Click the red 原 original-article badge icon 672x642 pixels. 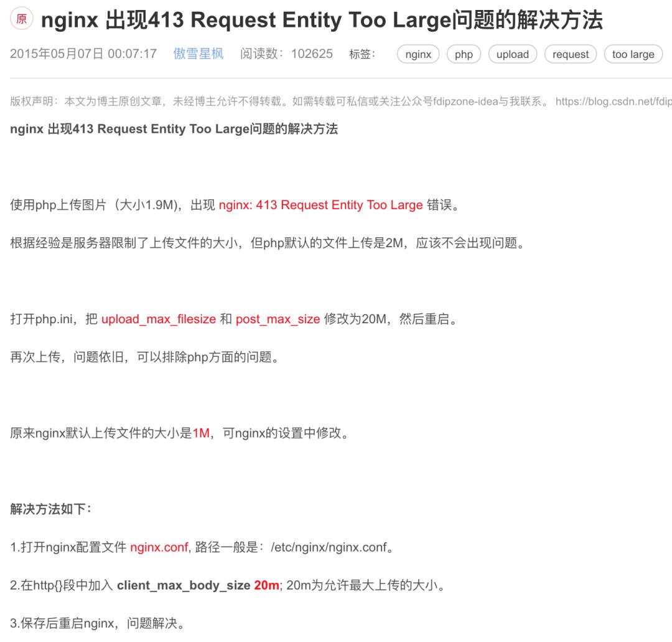[x=21, y=19]
